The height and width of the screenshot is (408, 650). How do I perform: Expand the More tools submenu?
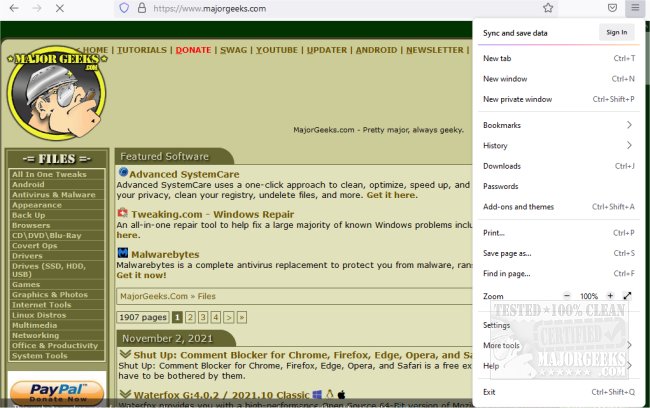[x=557, y=345]
